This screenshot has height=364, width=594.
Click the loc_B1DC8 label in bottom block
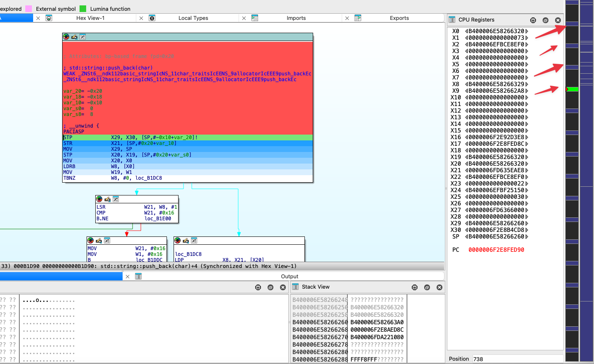(x=188, y=254)
